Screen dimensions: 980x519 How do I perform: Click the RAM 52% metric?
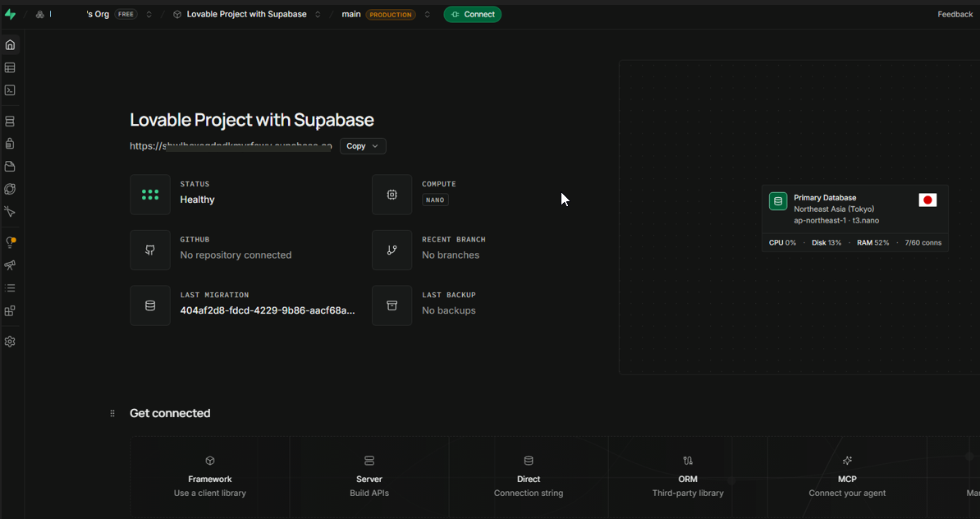[873, 242]
